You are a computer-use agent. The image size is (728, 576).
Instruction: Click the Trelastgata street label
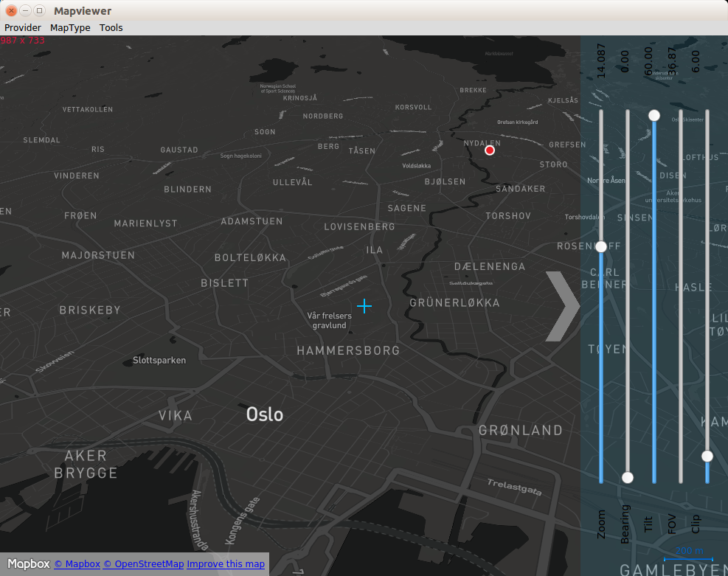[x=514, y=487]
